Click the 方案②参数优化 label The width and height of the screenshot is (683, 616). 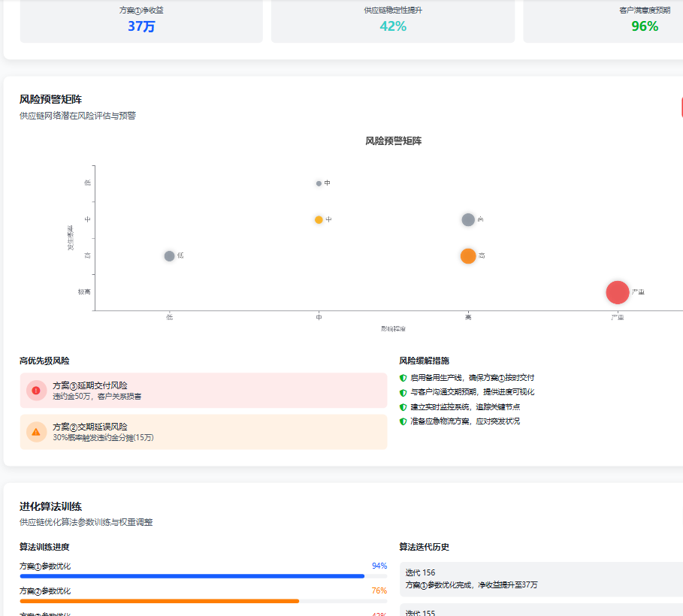point(45,591)
